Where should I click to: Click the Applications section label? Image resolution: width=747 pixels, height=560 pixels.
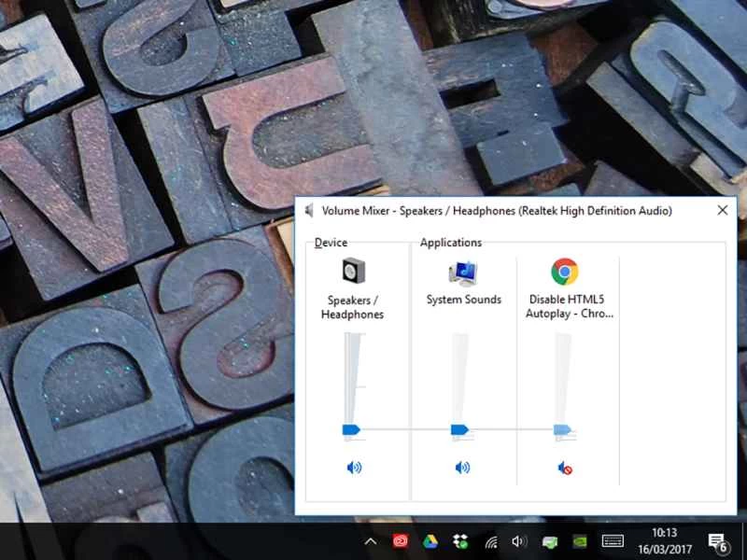(450, 243)
